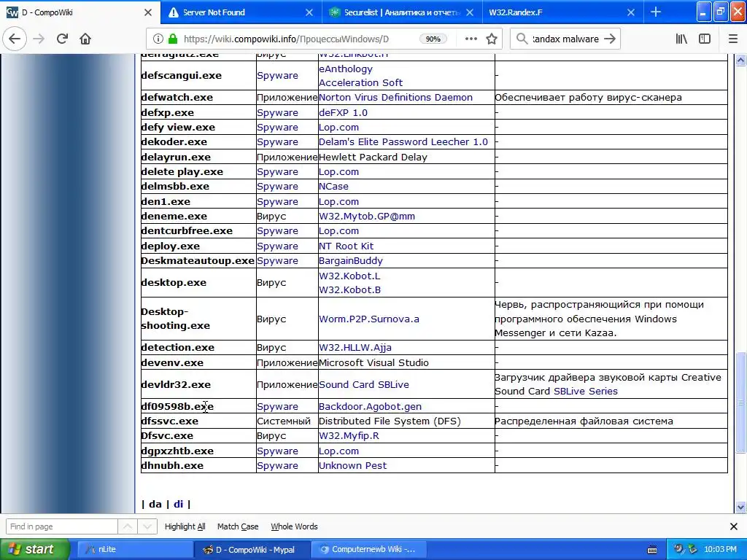Find previous match arrow
Viewport: 747px width, 560px height.
(x=128, y=526)
